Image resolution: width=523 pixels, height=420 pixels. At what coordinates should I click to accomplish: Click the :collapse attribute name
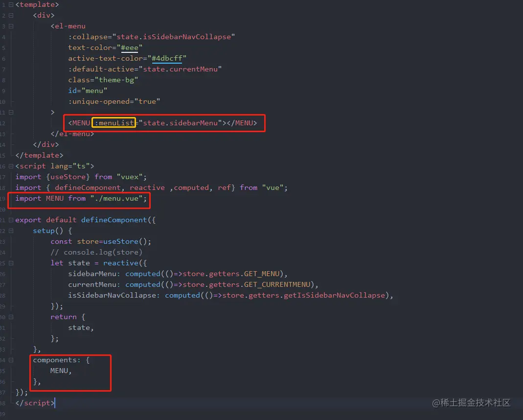[88, 37]
